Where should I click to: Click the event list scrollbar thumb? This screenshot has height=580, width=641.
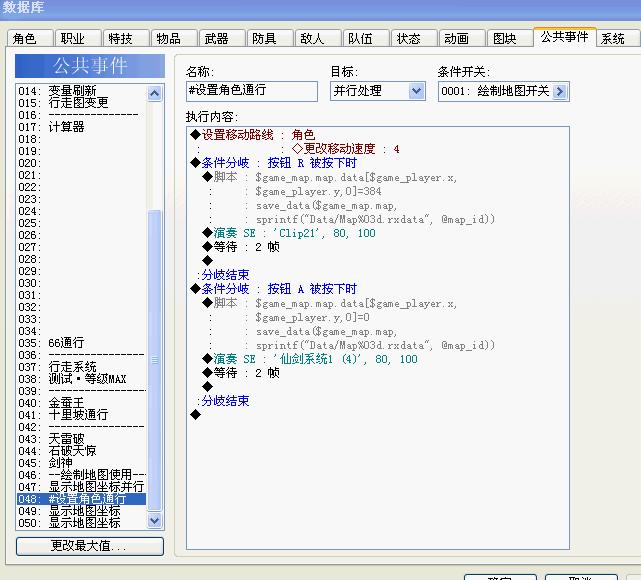[x=155, y=360]
